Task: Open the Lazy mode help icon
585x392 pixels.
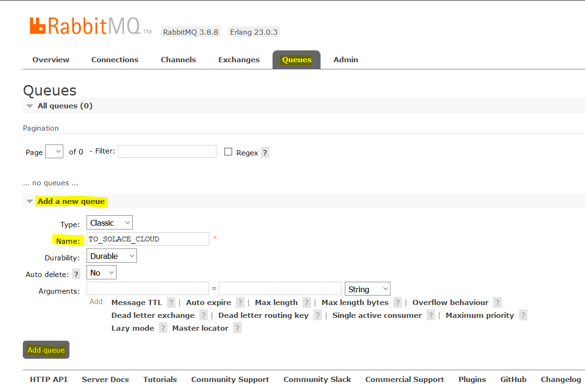Action: click(x=163, y=328)
